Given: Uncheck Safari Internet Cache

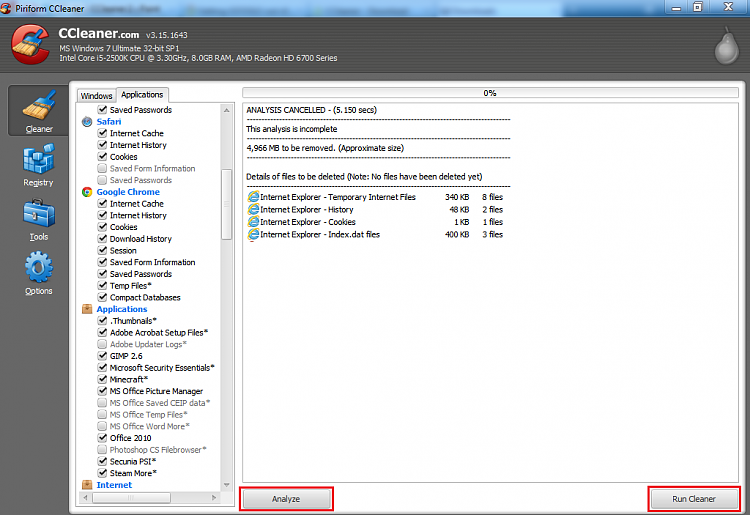Looking at the screenshot, I should pyautogui.click(x=102, y=133).
